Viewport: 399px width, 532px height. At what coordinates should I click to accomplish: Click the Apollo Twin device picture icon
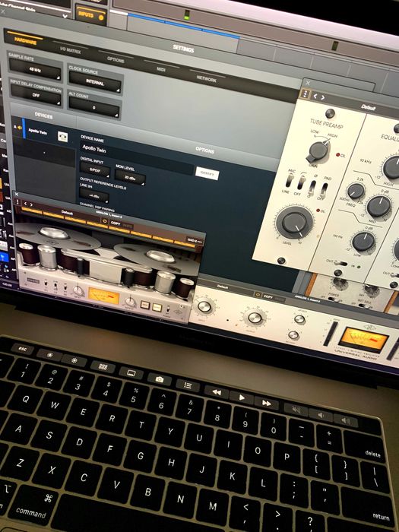[x=62, y=137]
